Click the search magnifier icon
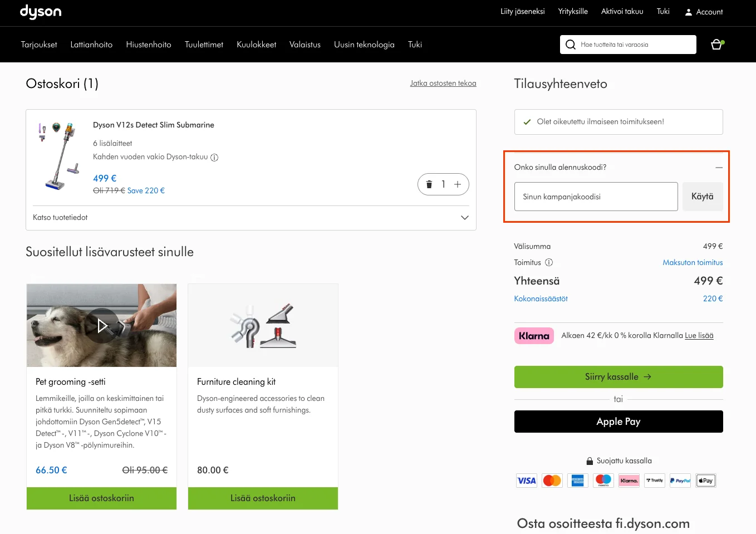This screenshot has height=534, width=756. (570, 45)
